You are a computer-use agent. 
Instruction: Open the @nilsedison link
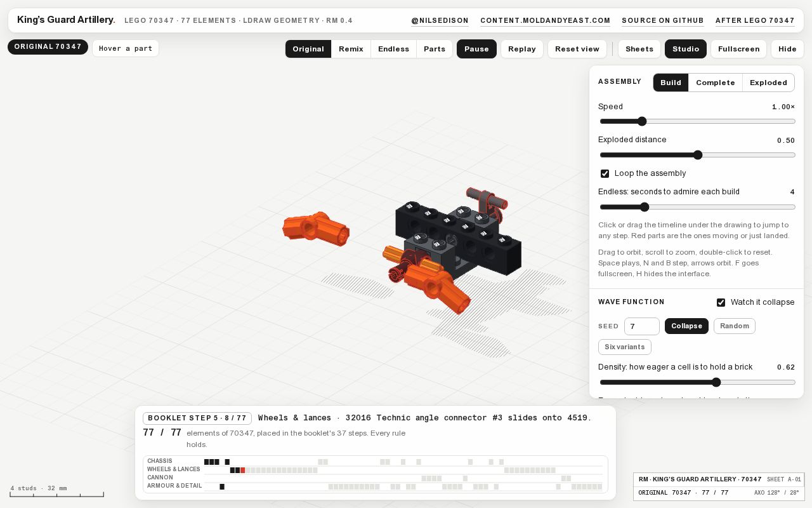point(440,20)
